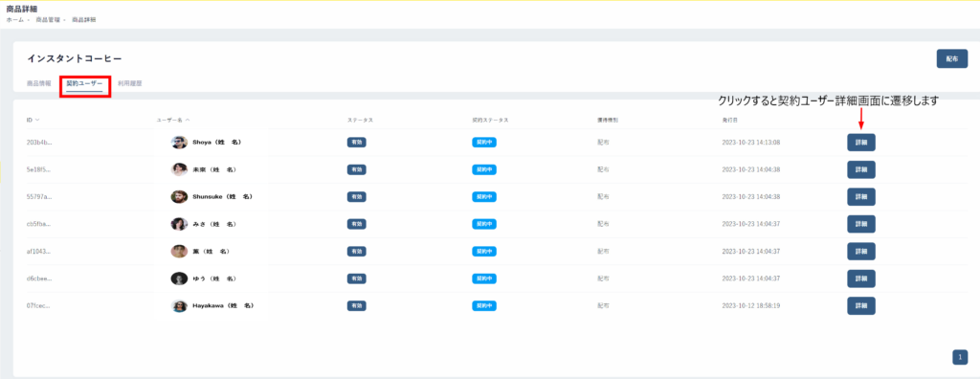Image resolution: width=980 pixels, height=379 pixels.
Task: Click ID value 07fcec...
Action: tap(38, 306)
